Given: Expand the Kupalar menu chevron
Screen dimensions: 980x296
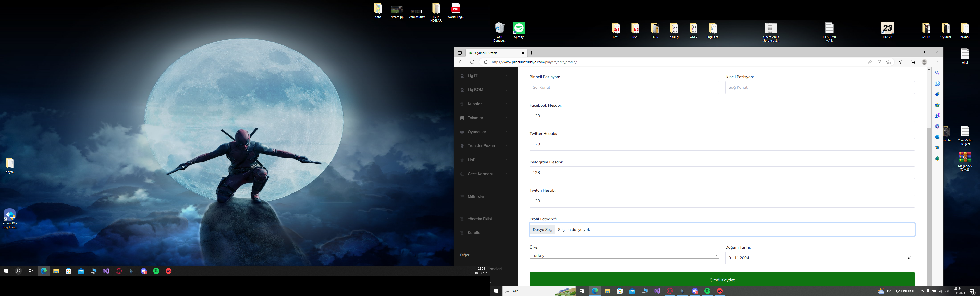Looking at the screenshot, I should point(506,104).
